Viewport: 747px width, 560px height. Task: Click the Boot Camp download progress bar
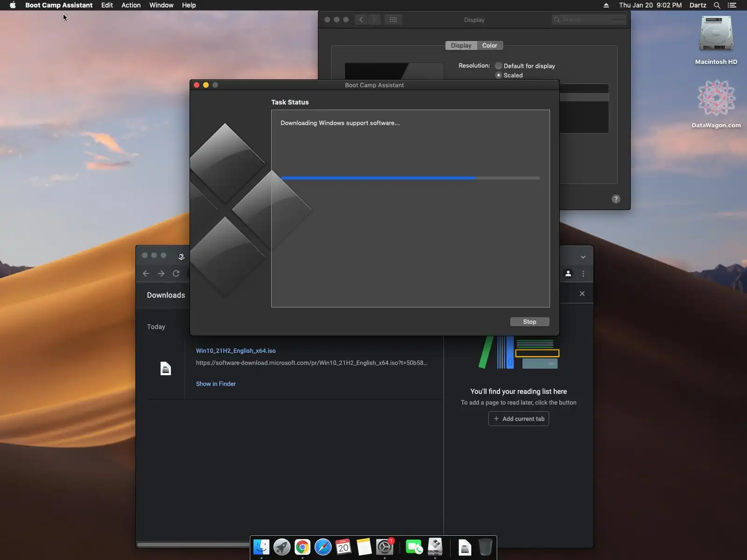tap(410, 178)
